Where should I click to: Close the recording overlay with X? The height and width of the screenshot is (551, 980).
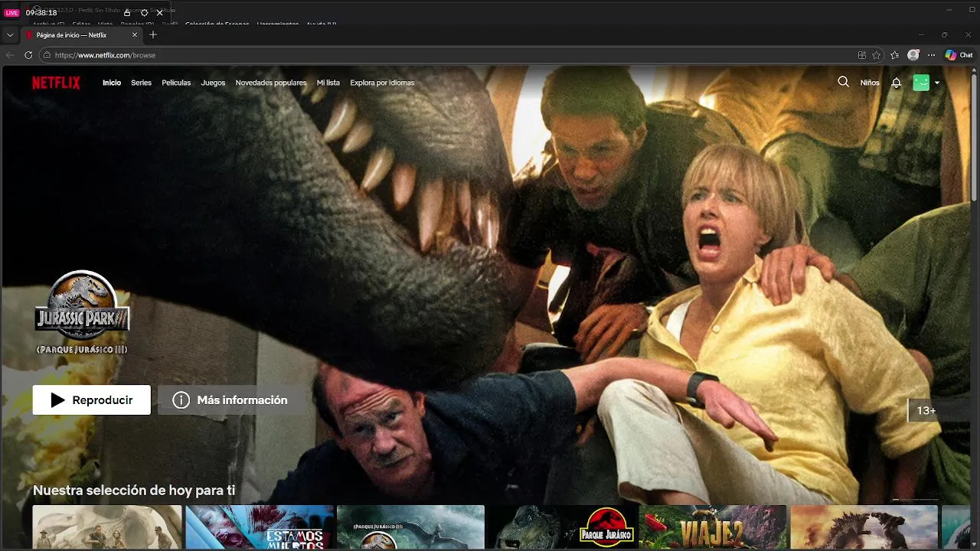[x=159, y=13]
